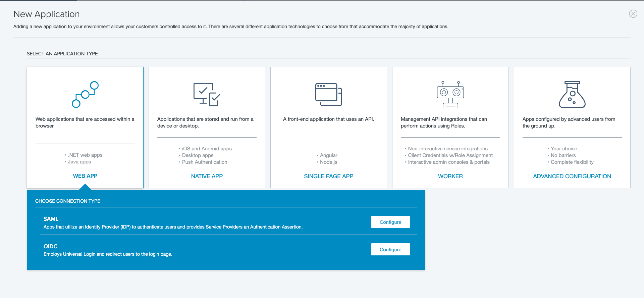
Task: Click the 'iOS and Android apps' bullet
Action: tap(205, 149)
